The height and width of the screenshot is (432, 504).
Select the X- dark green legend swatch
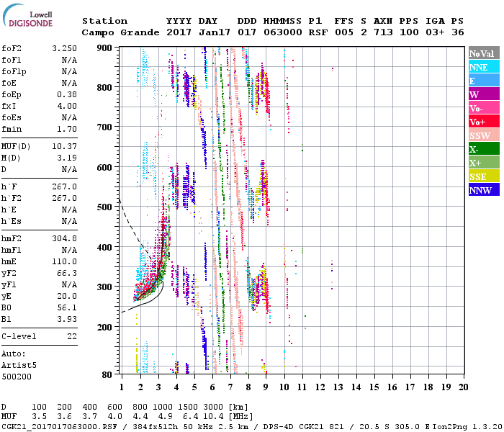(483, 149)
